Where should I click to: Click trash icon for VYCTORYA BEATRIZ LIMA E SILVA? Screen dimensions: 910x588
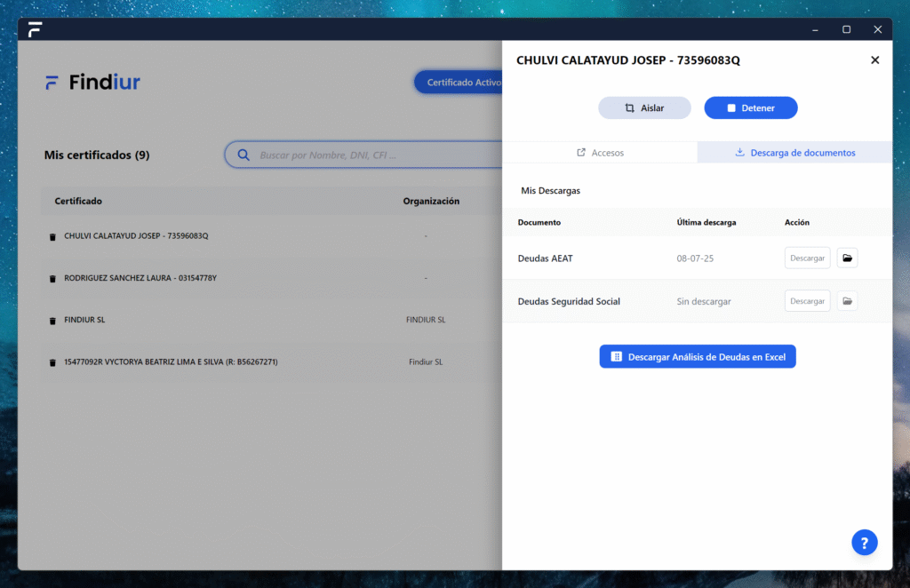pyautogui.click(x=52, y=362)
